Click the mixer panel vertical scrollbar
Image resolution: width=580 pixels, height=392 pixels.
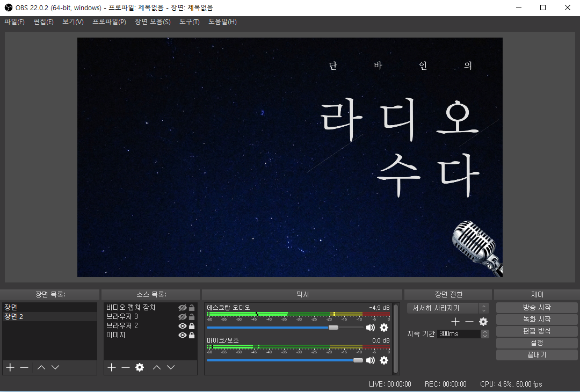click(x=396, y=339)
